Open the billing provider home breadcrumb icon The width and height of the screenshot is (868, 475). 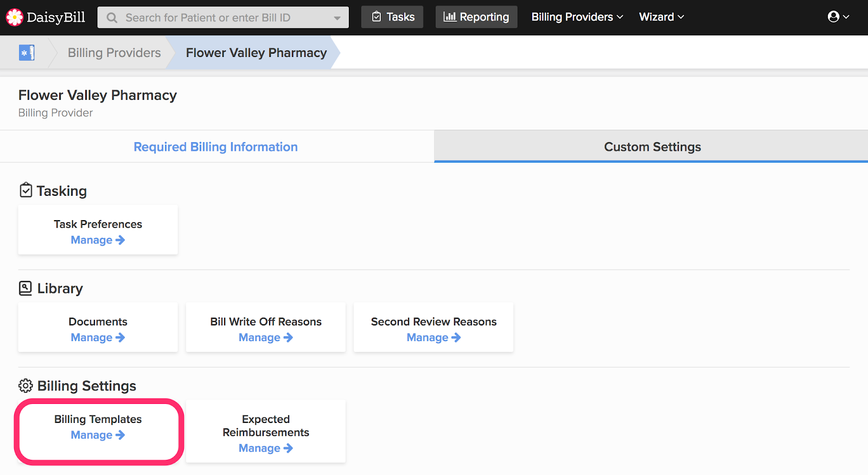click(27, 53)
